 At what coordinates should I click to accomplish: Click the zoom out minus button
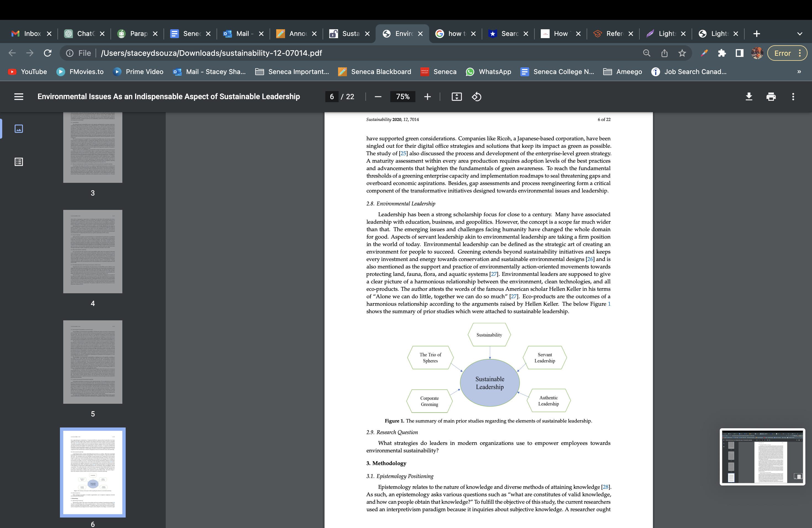(x=378, y=96)
